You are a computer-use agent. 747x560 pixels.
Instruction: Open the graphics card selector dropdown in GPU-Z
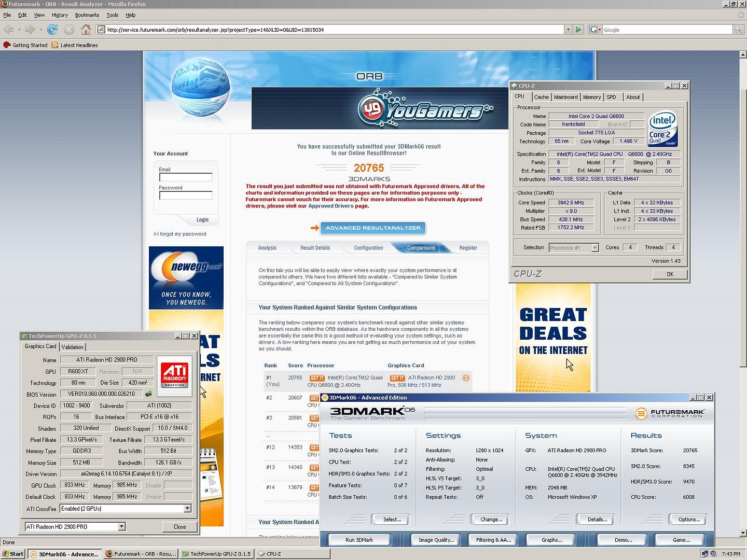tap(121, 527)
